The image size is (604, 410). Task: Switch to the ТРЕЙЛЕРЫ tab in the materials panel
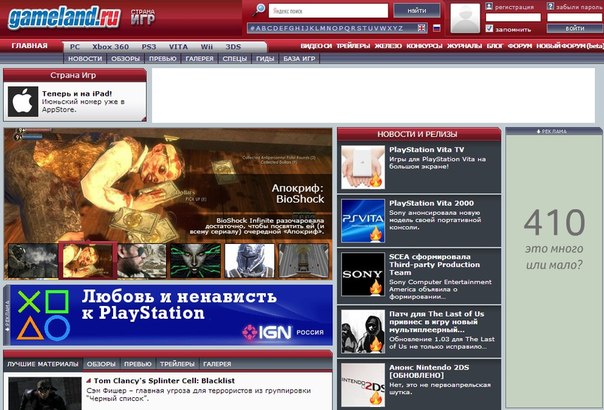(177, 364)
